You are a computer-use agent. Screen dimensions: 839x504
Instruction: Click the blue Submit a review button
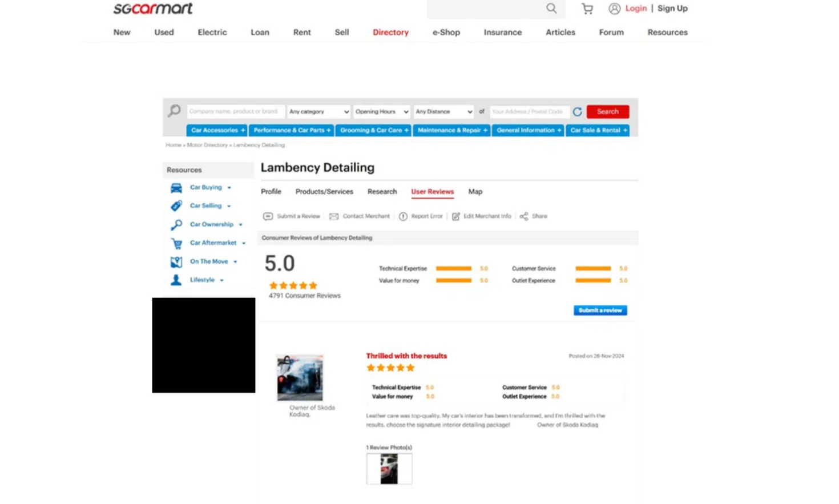600,311
